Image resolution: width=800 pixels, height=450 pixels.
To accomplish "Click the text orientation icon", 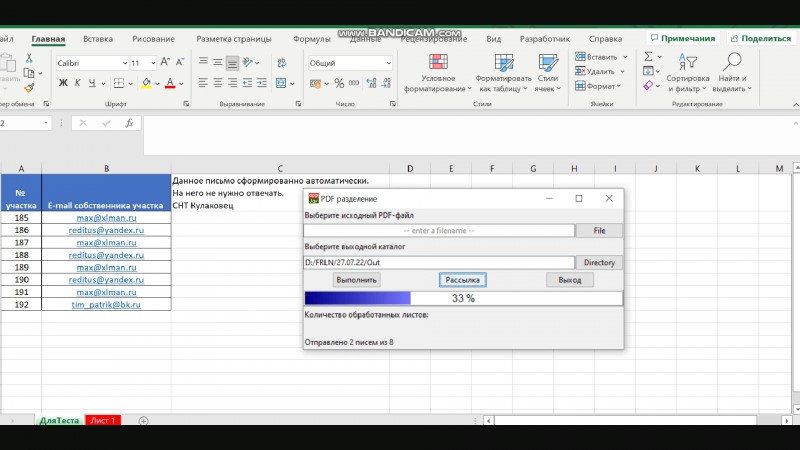I will coord(248,62).
